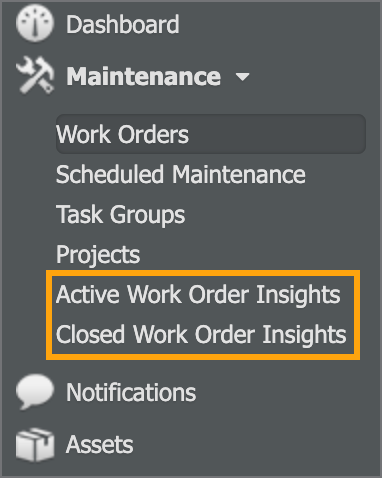The width and height of the screenshot is (382, 478).
Task: Click the Dashboard gauge icon
Action: 35,23
